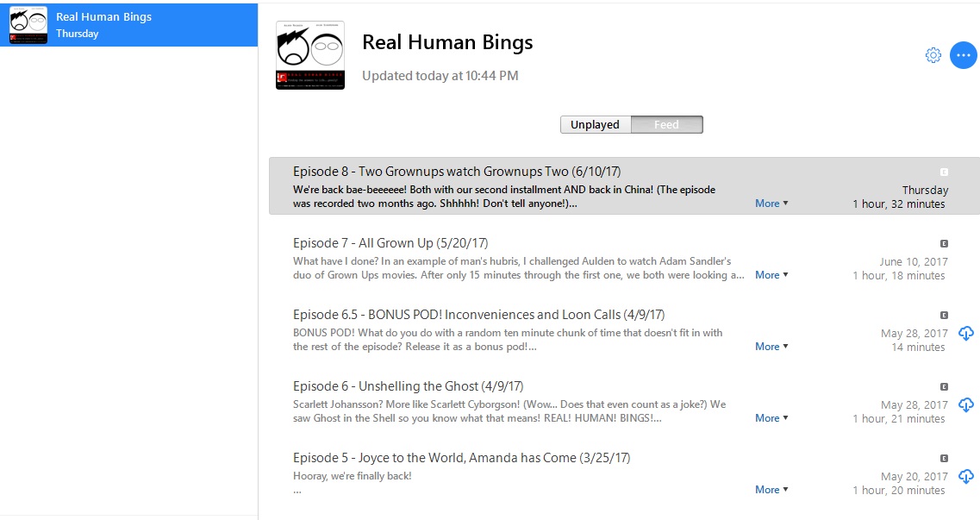
Task: Open the blue more-options ellipsis button
Action: coord(963,55)
